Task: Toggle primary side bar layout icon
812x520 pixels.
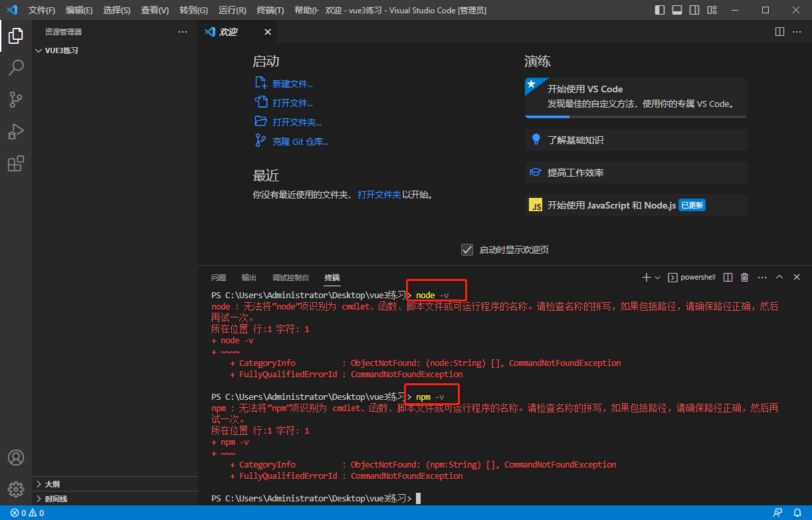Action: pos(660,10)
